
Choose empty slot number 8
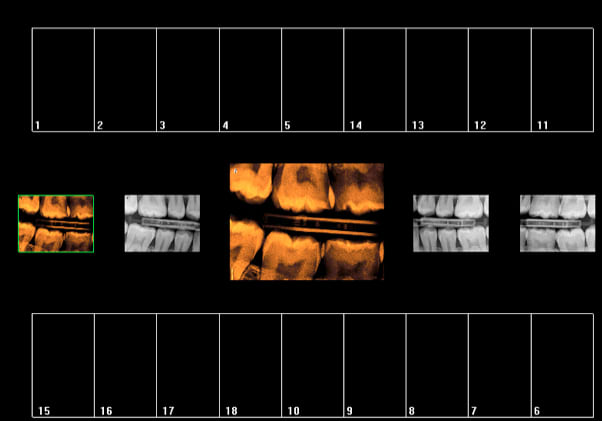[x=437, y=365]
